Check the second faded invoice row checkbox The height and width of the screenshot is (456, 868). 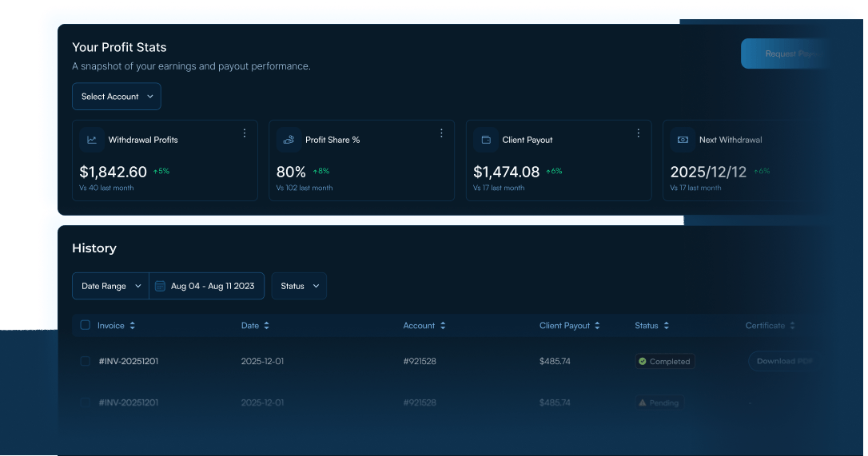click(x=86, y=402)
